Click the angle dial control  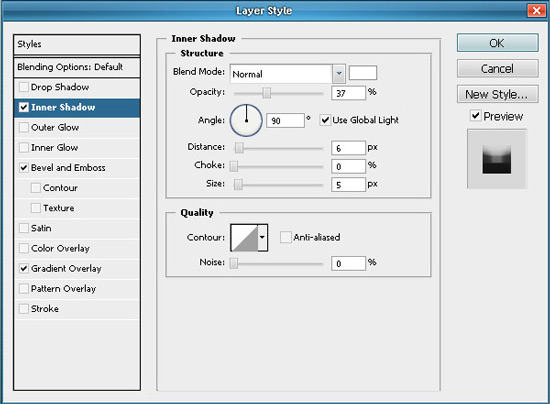[x=246, y=120]
